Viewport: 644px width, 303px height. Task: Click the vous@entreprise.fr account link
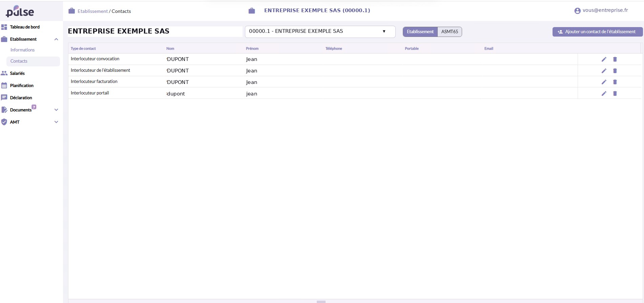coord(605,10)
